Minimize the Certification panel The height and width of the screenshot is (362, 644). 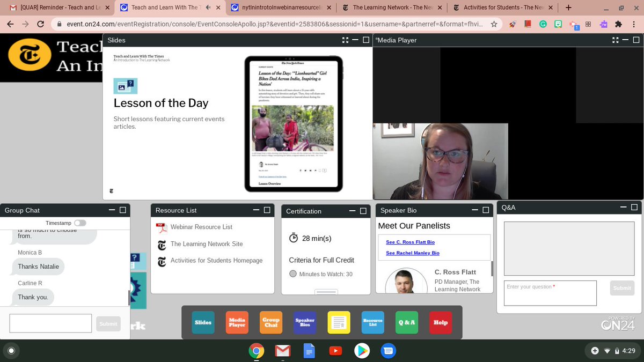click(352, 211)
